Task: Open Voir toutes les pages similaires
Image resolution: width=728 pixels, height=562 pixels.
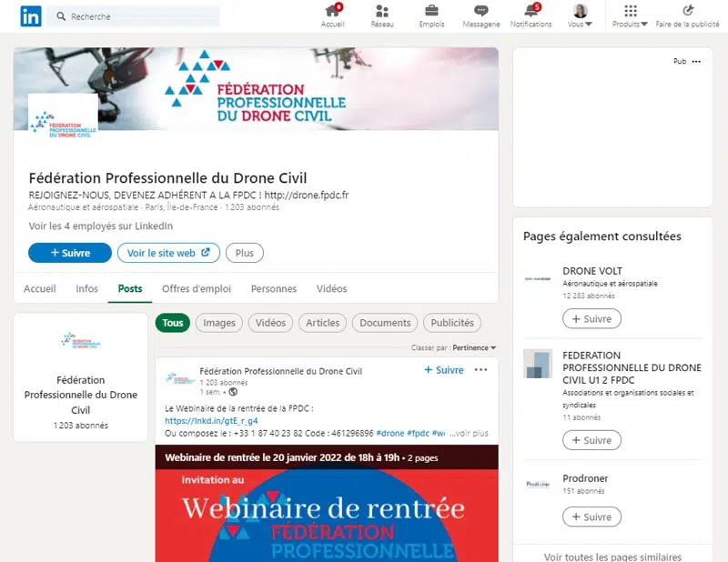Action: tap(612, 557)
